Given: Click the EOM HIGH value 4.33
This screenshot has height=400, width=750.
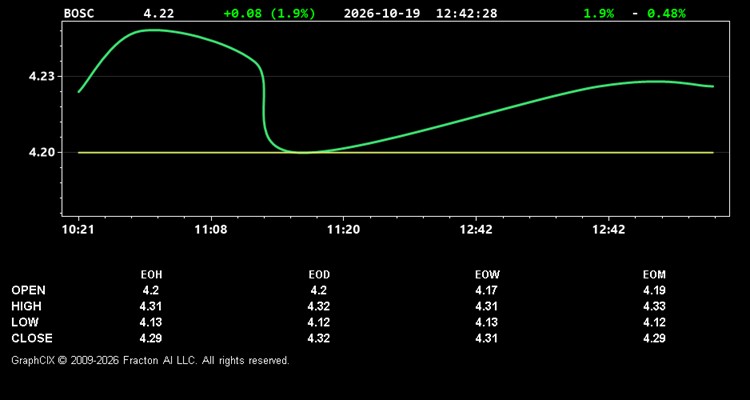Looking at the screenshot, I should coord(654,306).
